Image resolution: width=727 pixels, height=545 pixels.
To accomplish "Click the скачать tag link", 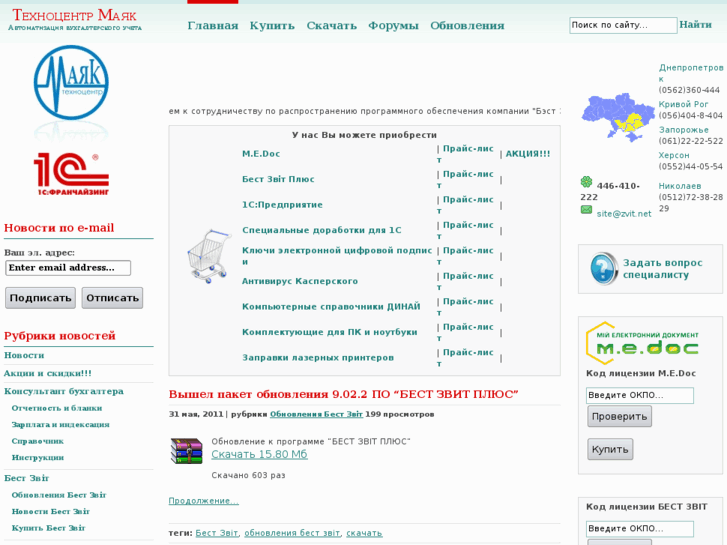I will click(x=364, y=533).
